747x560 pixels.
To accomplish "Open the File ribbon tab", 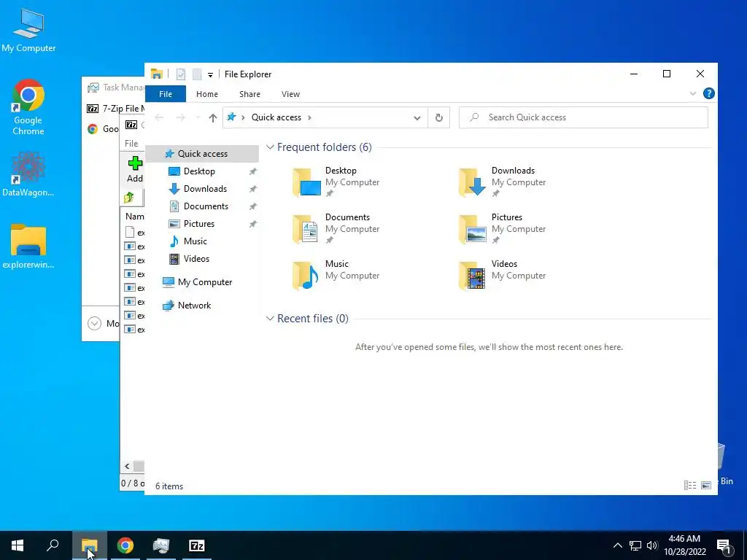I will [166, 94].
